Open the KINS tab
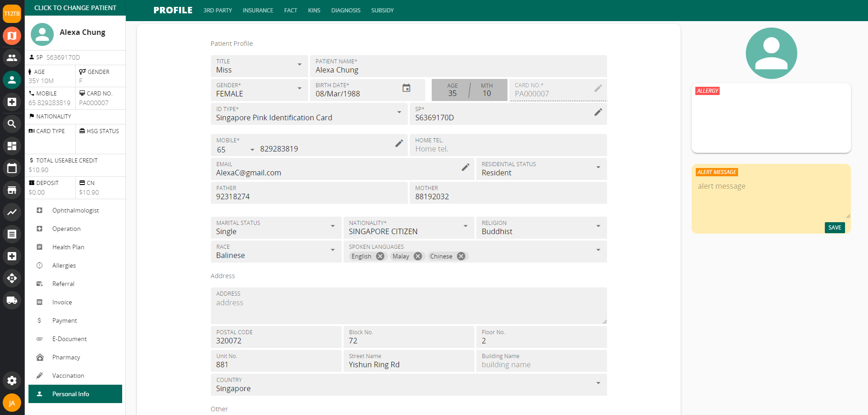 314,10
